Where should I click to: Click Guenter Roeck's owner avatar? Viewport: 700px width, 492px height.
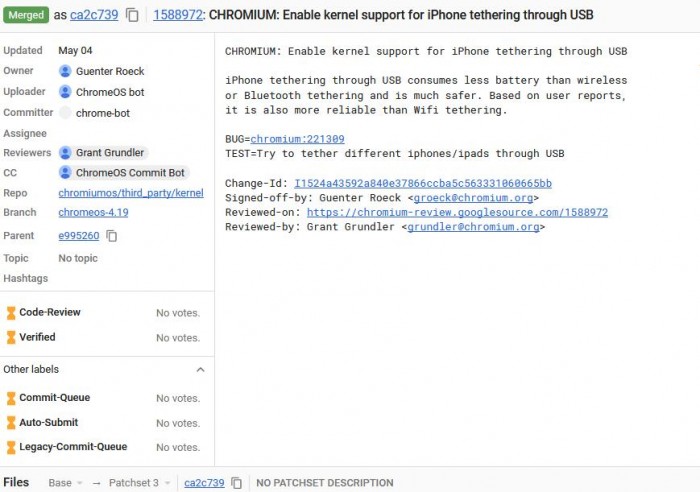[x=65, y=71]
